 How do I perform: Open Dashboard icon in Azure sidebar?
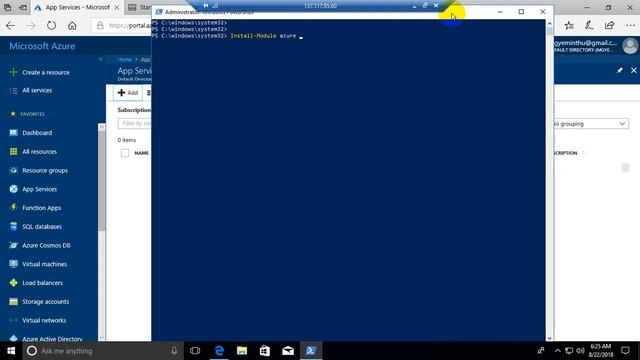13,133
